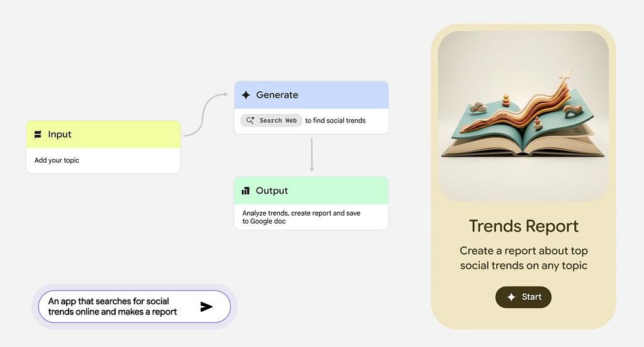Click the Search Web magnifier icon
This screenshot has width=644, height=347.
250,120
